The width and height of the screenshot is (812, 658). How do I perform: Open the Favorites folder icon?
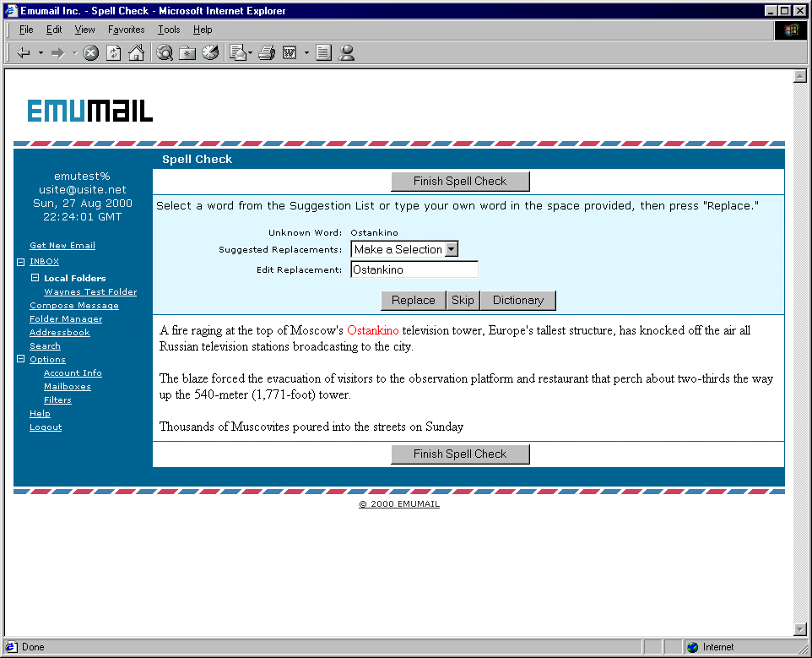[187, 53]
